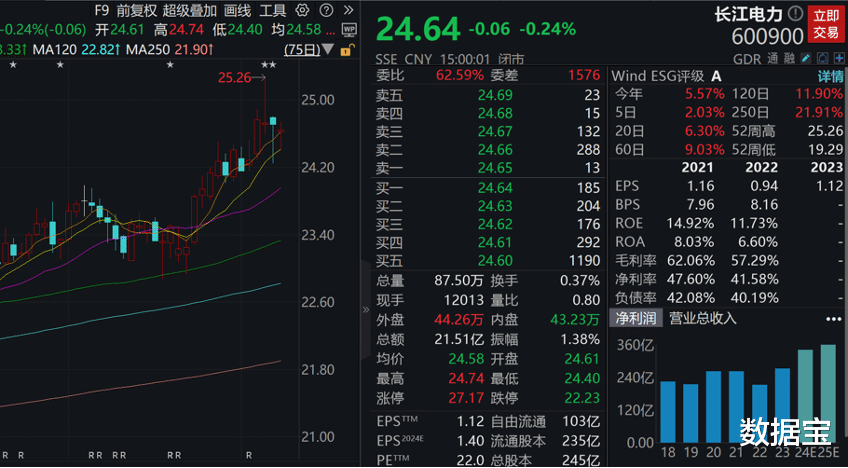Viewport: 848px width, 468px height.
Task: Switch to 净利润 tab
Action: (x=636, y=319)
